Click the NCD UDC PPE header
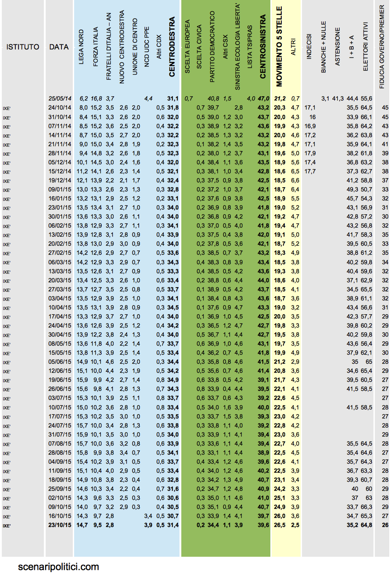 (x=146, y=47)
